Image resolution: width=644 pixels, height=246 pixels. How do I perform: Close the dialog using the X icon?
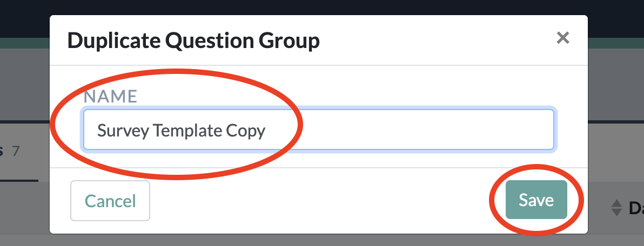[x=562, y=38]
